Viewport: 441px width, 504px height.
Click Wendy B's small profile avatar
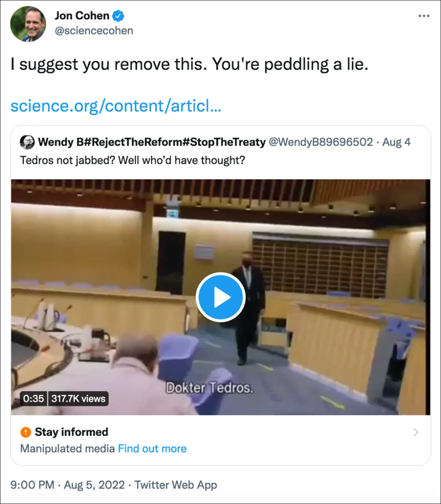[27, 142]
